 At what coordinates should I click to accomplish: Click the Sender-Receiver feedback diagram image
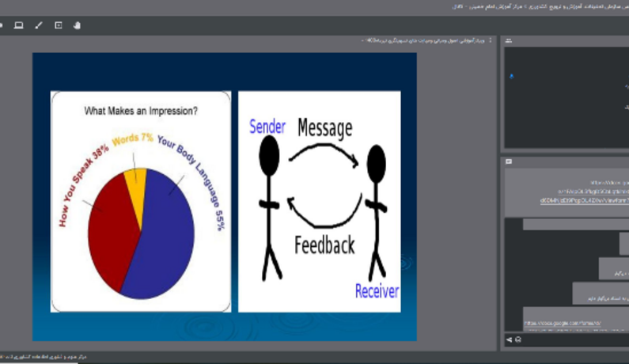tap(320, 202)
